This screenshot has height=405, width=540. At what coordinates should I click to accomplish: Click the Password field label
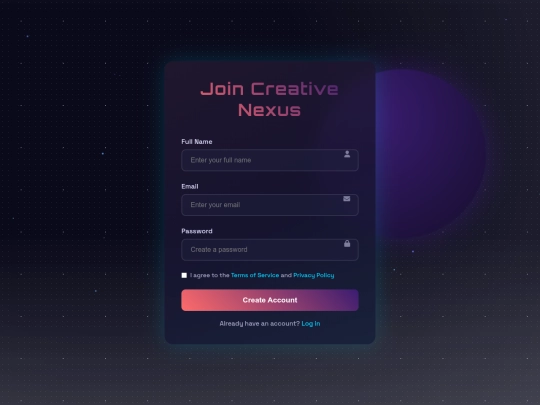pyautogui.click(x=197, y=231)
